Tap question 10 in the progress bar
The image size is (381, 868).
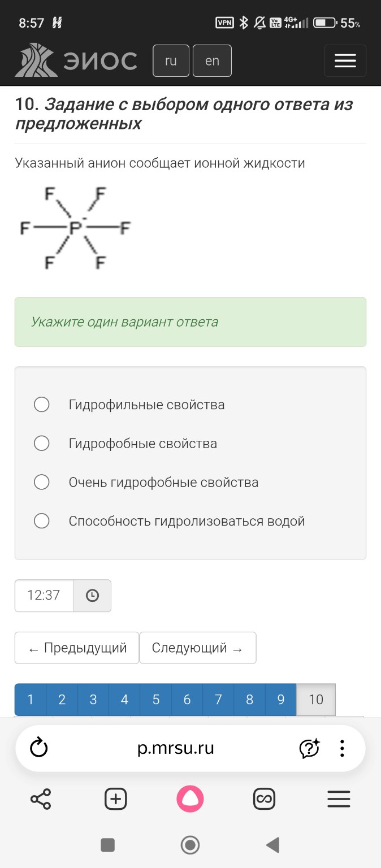pyautogui.click(x=315, y=699)
